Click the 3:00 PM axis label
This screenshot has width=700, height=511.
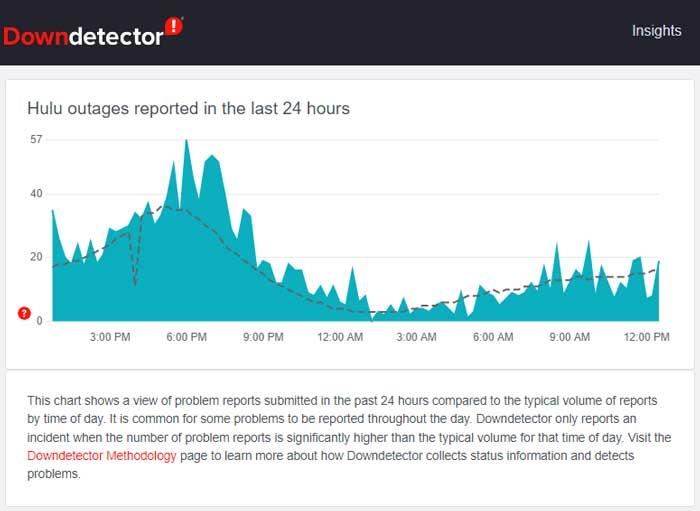[x=110, y=337]
